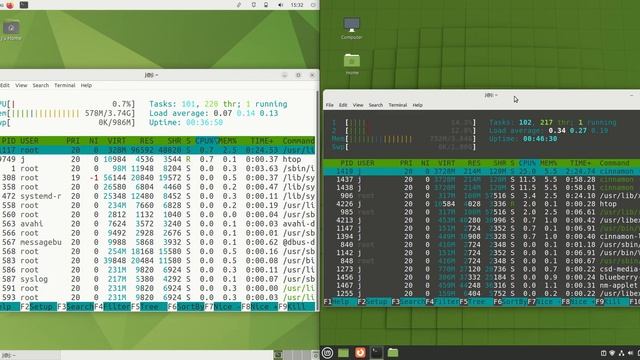Image resolution: width=640 pixels, height=360 pixels.
Task: Select the nm-applet row in right htop
Action: click(x=482, y=285)
